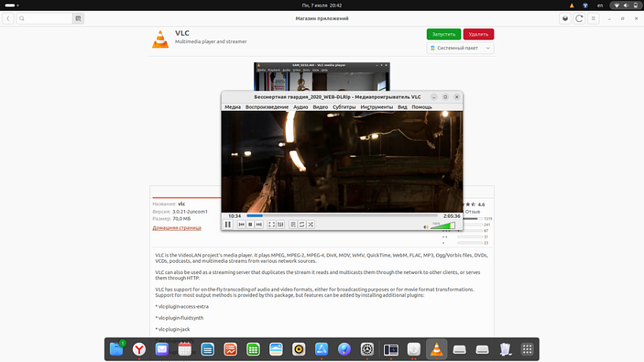This screenshot has width=644, height=362.
Task: Open the Медиа menu in VLC
Action: 232,107
